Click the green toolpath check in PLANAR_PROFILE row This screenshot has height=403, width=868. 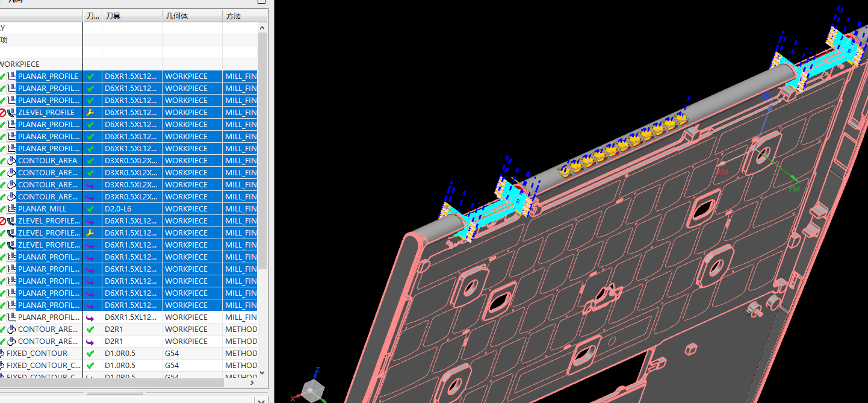click(x=90, y=77)
